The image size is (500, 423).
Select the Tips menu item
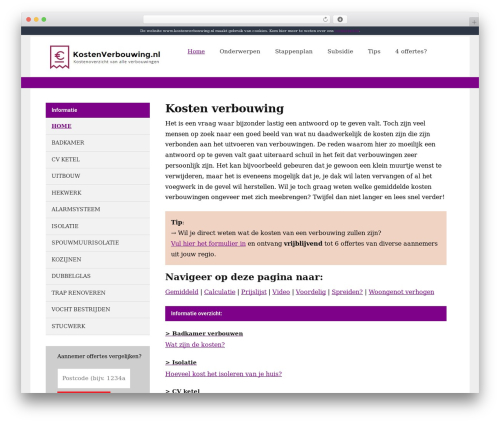374,51
